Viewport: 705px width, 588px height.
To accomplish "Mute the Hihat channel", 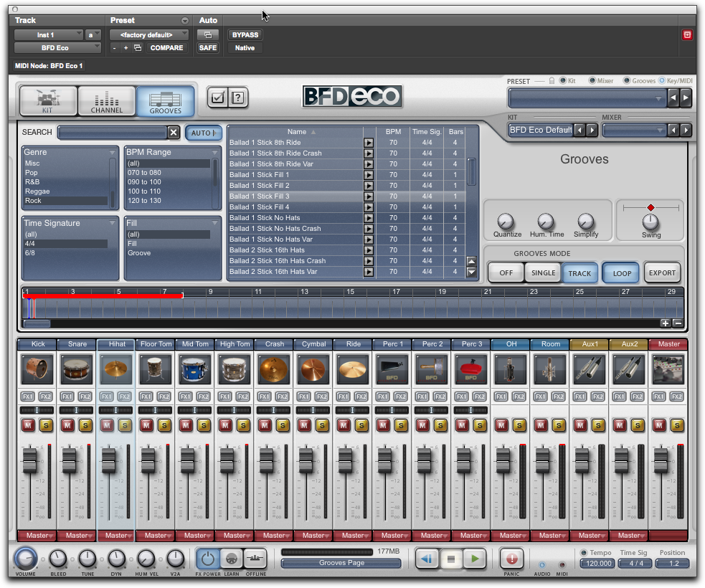I will point(107,425).
